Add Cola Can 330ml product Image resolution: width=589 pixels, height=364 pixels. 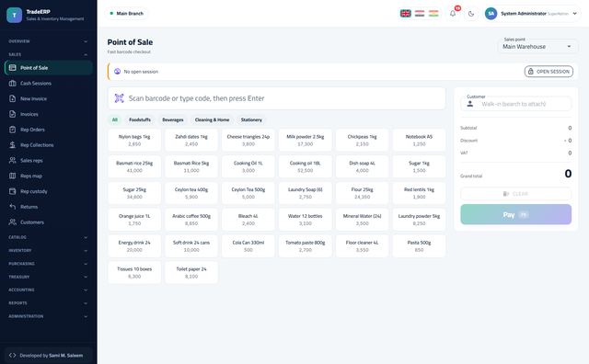click(x=248, y=245)
